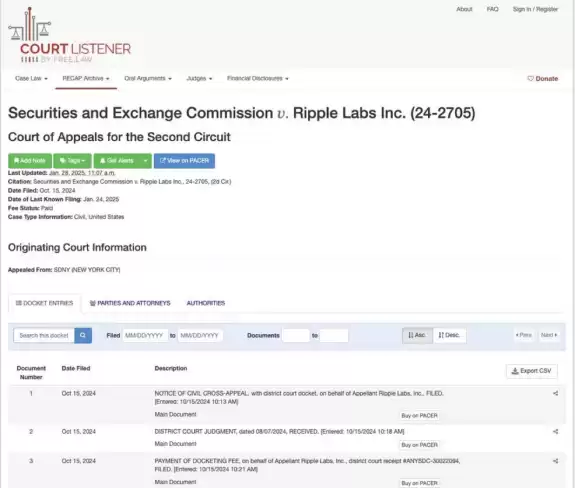
Task: Open the Tags dropdown
Action: (x=72, y=161)
